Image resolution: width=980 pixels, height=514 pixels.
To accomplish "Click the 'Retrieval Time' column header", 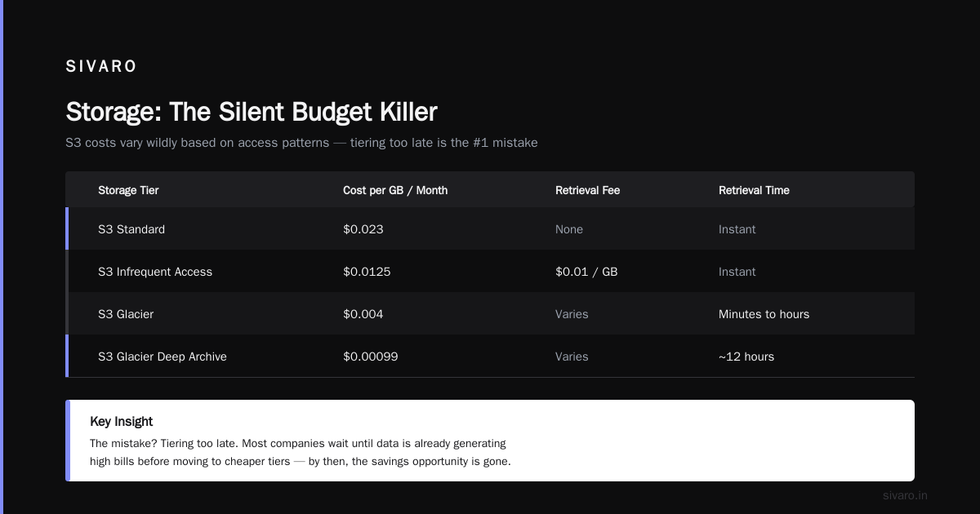I will coord(754,190).
